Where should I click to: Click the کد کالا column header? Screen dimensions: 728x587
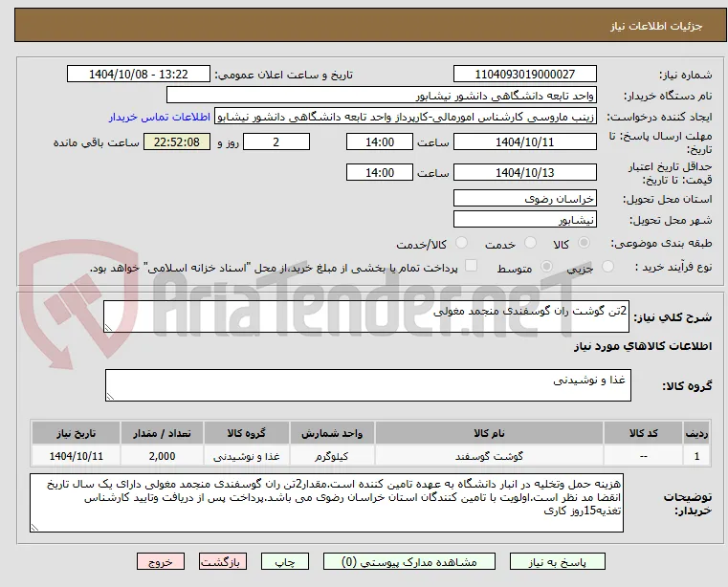point(643,433)
